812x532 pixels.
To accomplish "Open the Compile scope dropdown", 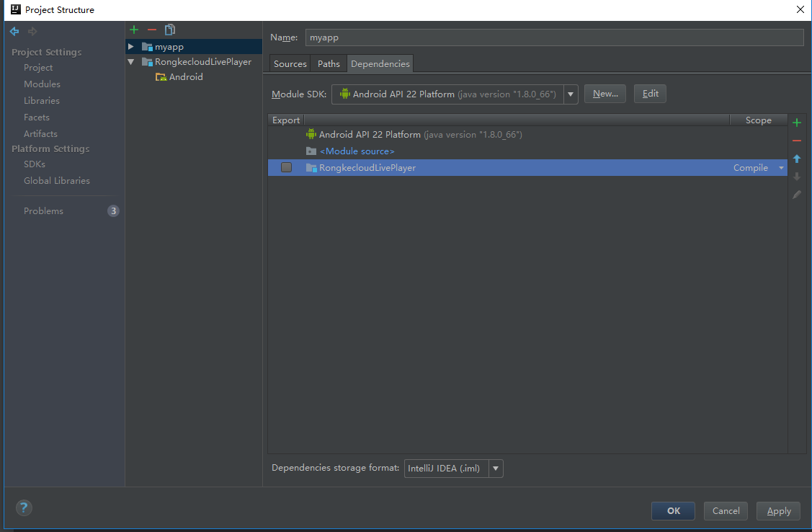I will [782, 168].
